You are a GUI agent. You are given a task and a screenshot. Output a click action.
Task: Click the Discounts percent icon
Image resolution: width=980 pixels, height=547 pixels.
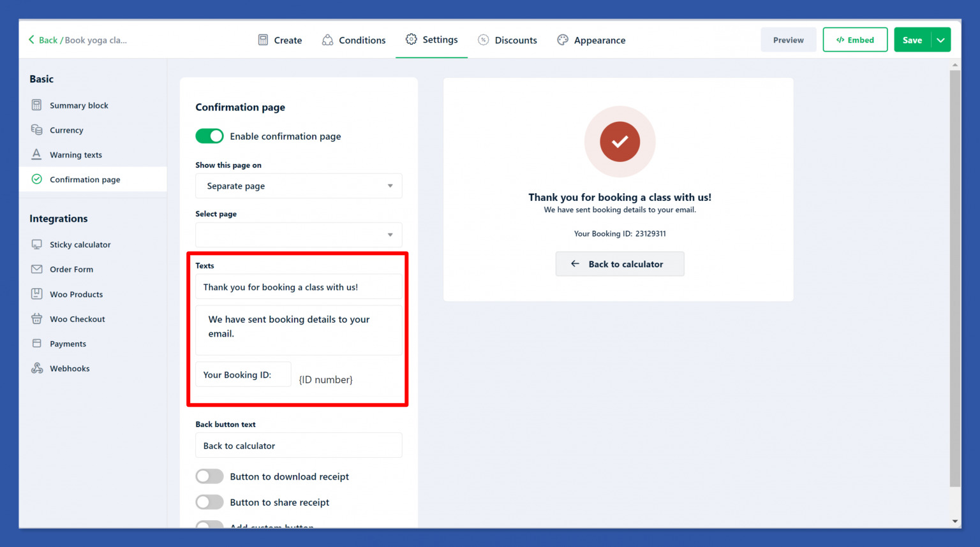(x=484, y=40)
